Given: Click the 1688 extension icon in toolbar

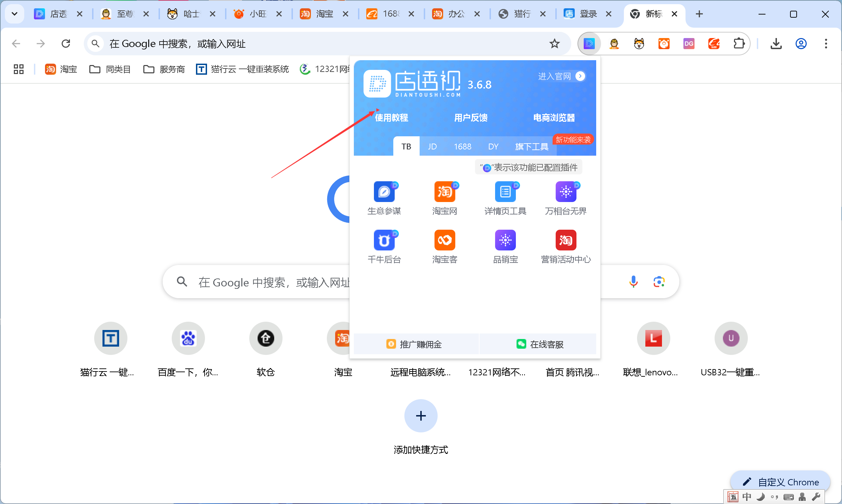Looking at the screenshot, I should [714, 44].
